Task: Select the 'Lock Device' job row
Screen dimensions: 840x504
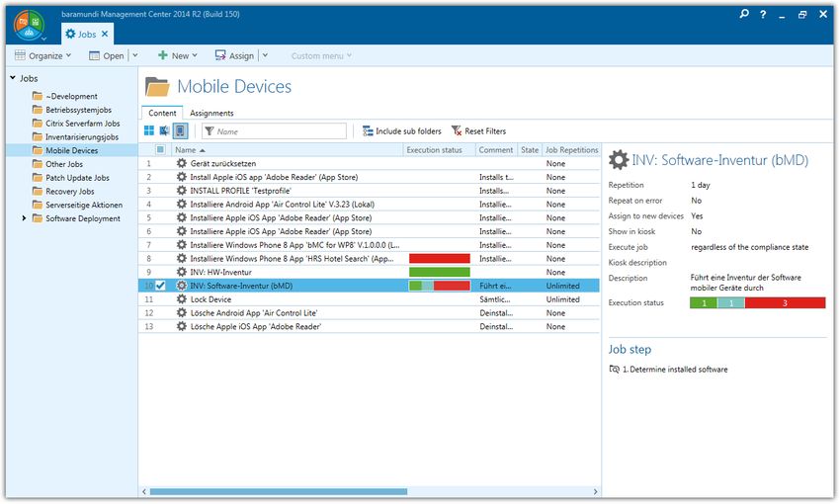Action: (370, 299)
